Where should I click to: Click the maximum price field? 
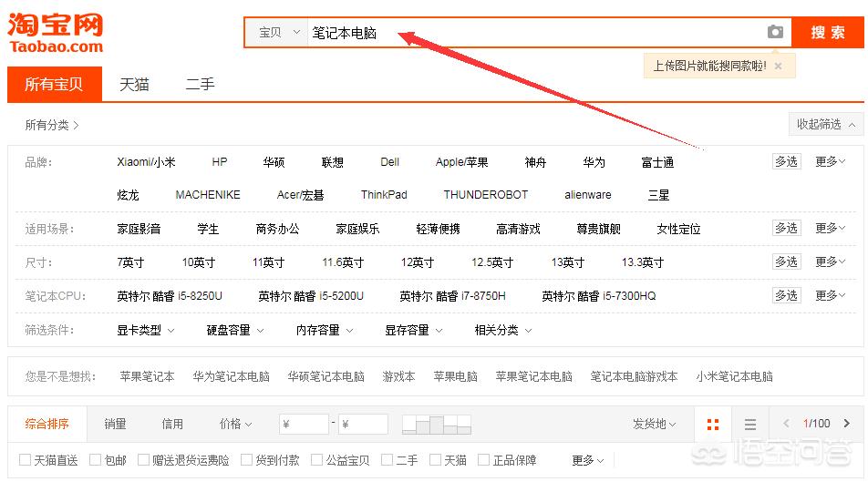point(363,425)
